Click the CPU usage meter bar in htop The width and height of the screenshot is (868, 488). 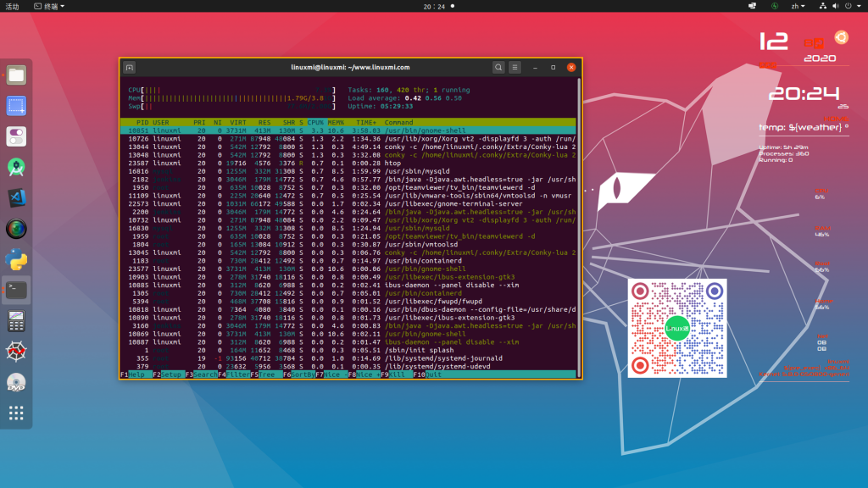231,90
